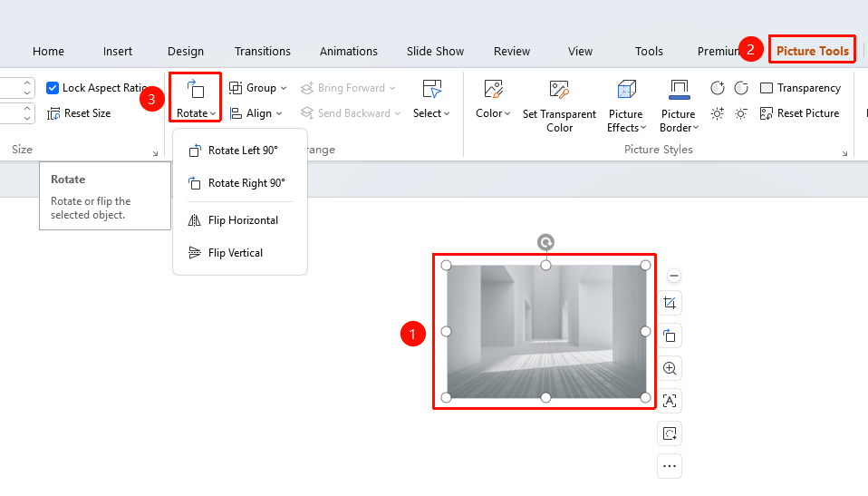Click the top-left resize handle of picture
Screen dimensions: 868x496
[446, 266]
